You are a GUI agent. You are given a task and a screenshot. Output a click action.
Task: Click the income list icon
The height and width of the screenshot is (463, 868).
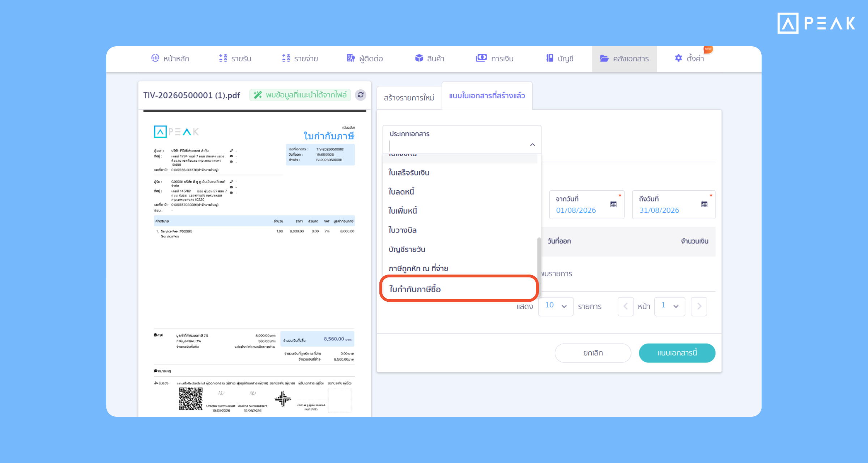(x=223, y=58)
